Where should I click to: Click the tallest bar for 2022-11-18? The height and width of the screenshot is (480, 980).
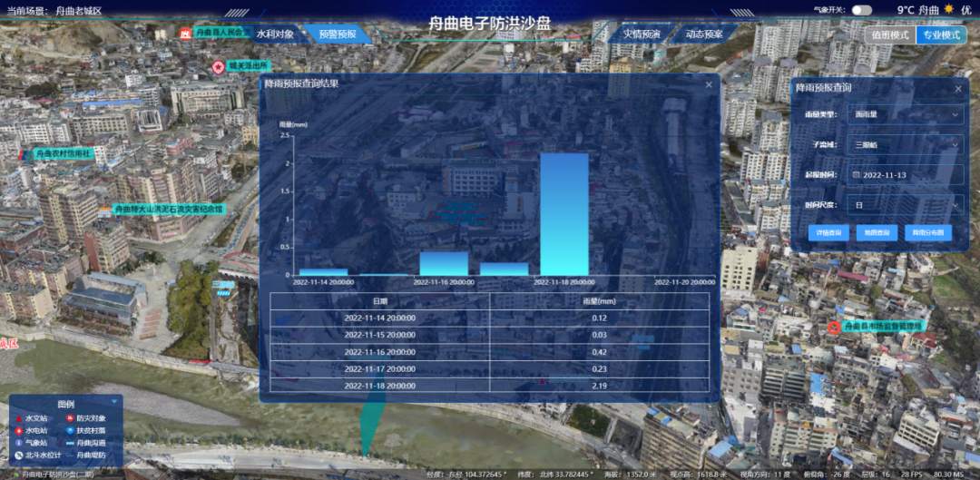pos(563,214)
